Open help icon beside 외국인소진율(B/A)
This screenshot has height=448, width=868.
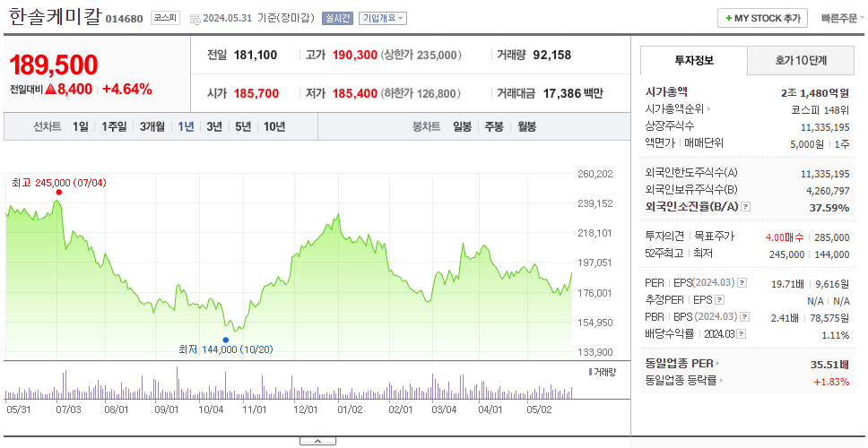(746, 207)
